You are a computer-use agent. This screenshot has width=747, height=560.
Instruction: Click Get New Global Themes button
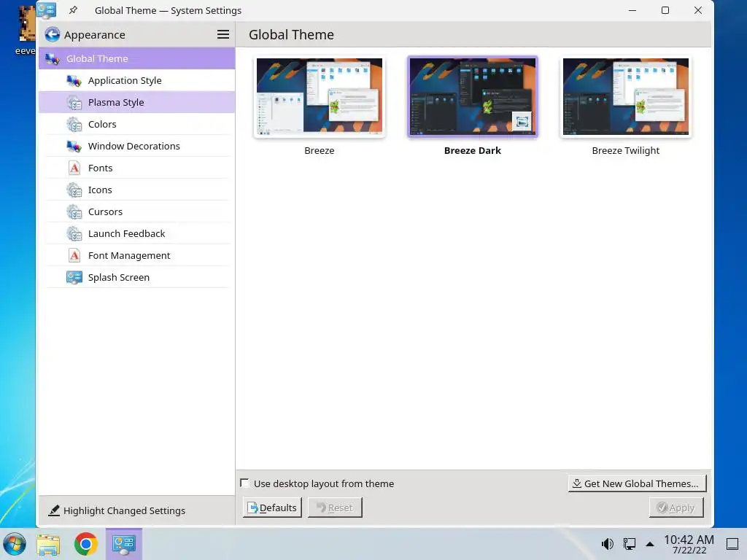click(637, 483)
